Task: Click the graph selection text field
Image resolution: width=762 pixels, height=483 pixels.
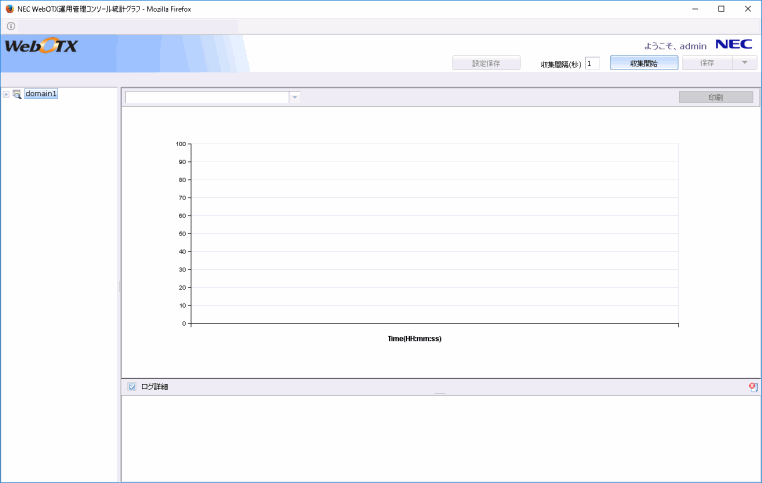Action: coord(206,97)
